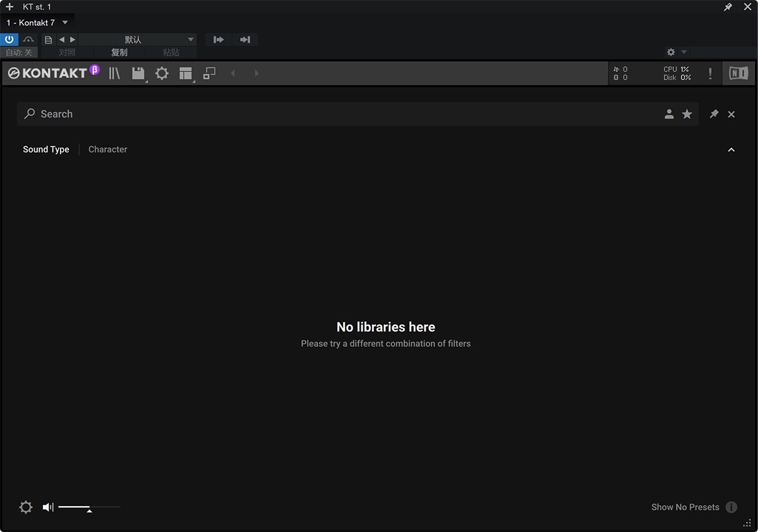Open the gear dropdown in the host toolbar
The width and height of the screenshot is (758, 532).
670,52
